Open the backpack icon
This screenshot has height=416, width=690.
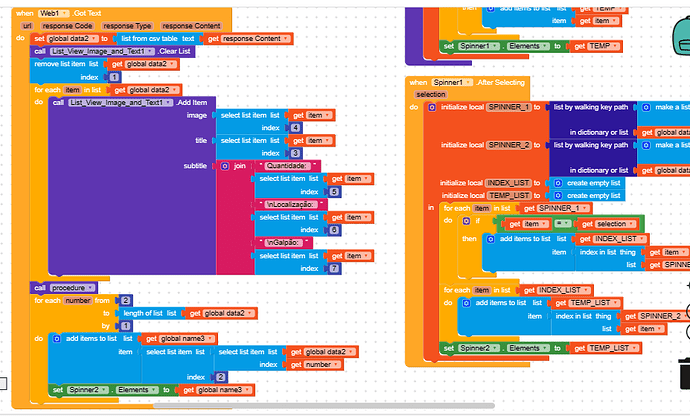tap(682, 36)
